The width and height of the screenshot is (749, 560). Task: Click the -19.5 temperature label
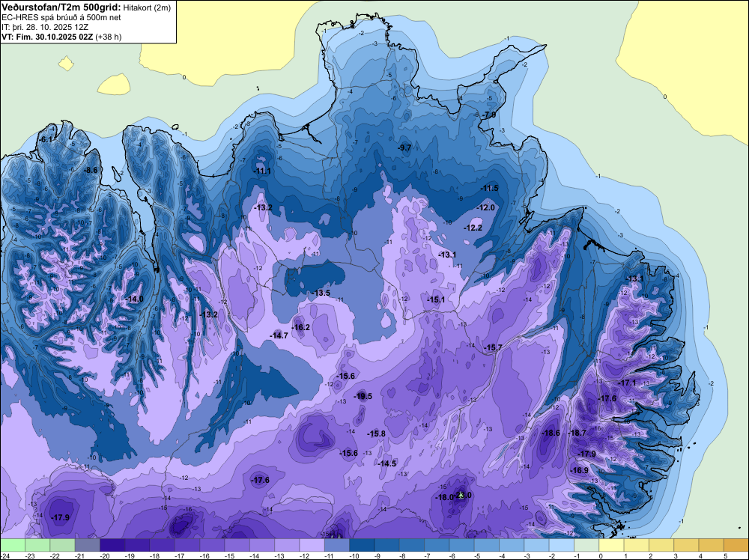click(363, 396)
